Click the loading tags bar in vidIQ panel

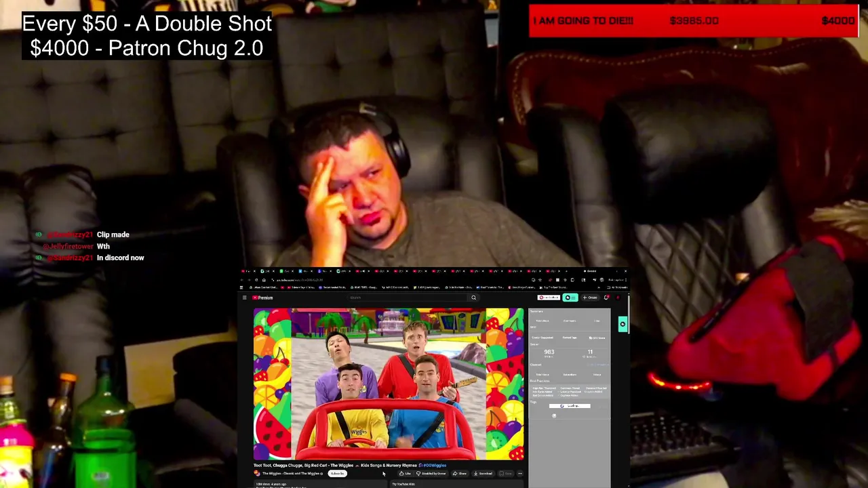(x=570, y=406)
